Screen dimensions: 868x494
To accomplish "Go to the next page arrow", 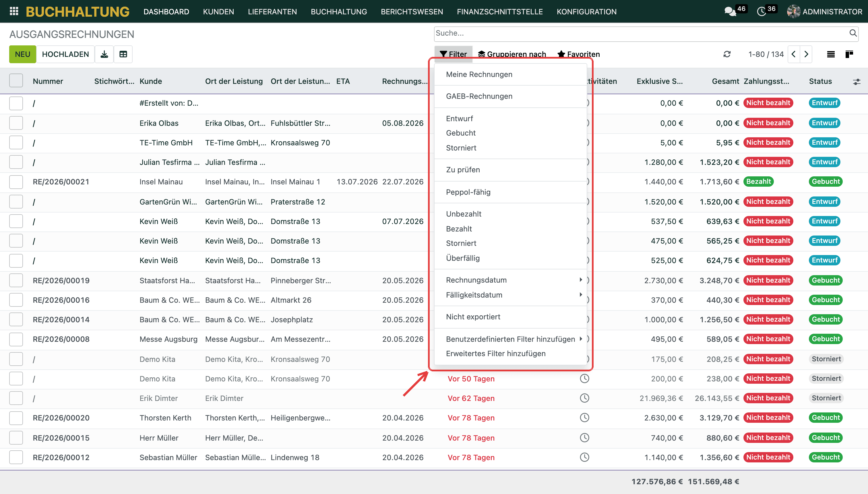I will coord(806,54).
